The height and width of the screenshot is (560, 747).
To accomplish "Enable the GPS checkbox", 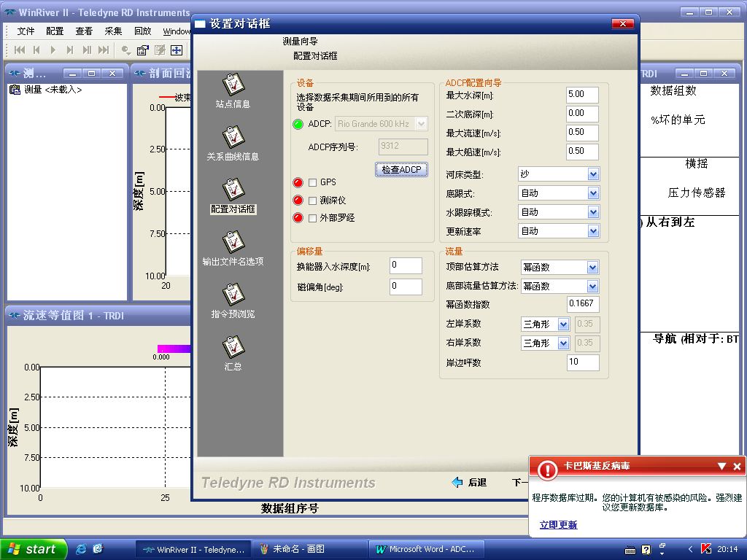I will [x=313, y=182].
